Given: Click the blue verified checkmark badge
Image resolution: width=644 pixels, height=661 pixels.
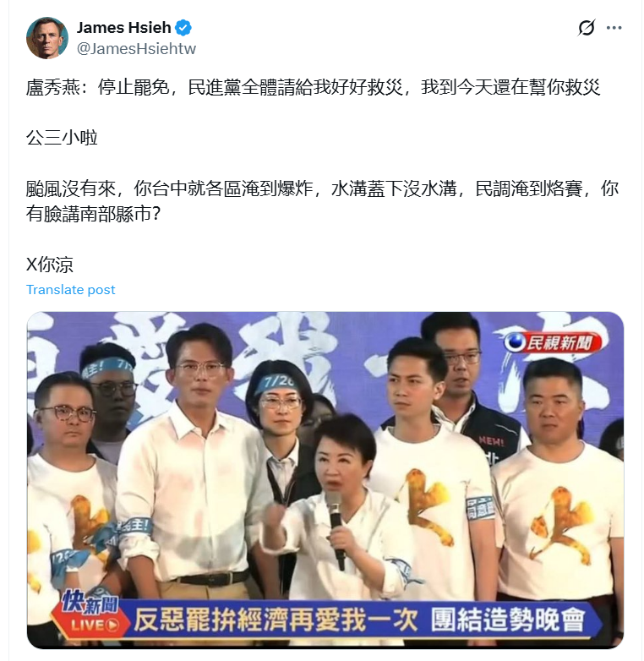Looking at the screenshot, I should coord(183,28).
